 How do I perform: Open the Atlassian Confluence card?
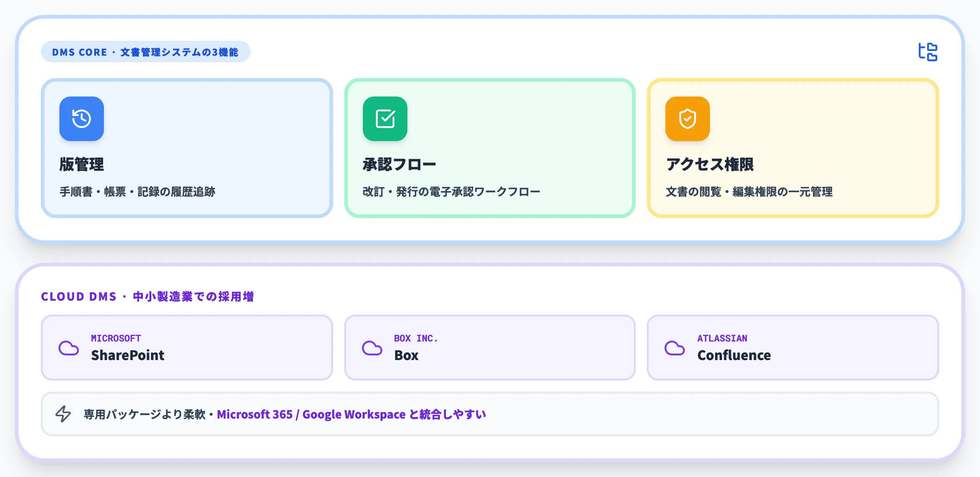pyautogui.click(x=793, y=348)
